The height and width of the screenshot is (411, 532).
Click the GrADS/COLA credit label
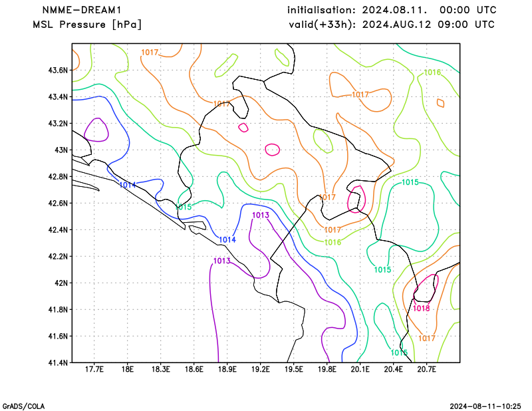23,406
